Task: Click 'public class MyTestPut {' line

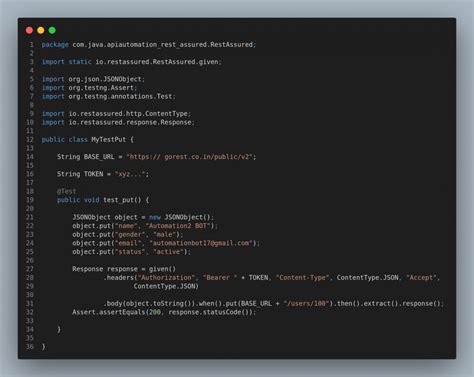Action: pos(88,140)
